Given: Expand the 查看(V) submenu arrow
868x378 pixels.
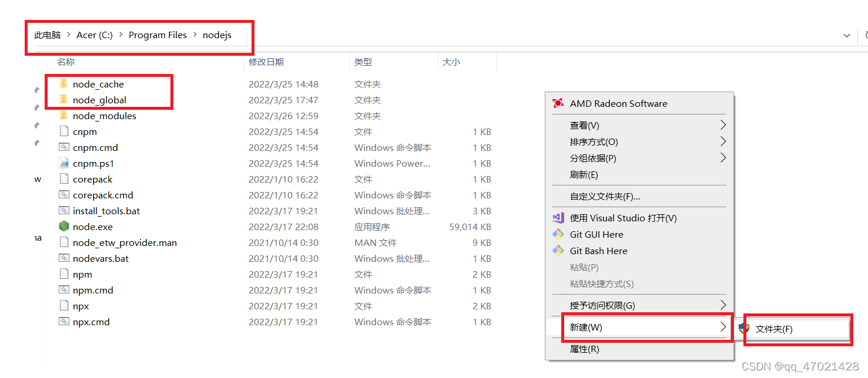Looking at the screenshot, I should point(723,125).
